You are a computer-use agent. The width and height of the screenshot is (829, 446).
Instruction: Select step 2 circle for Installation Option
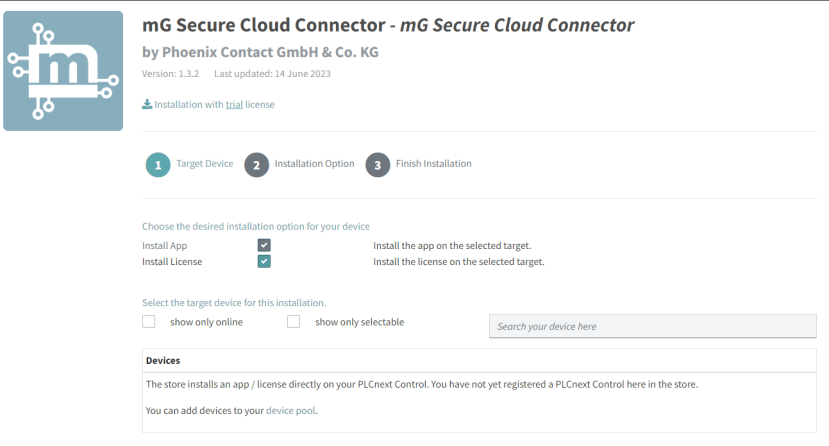256,165
